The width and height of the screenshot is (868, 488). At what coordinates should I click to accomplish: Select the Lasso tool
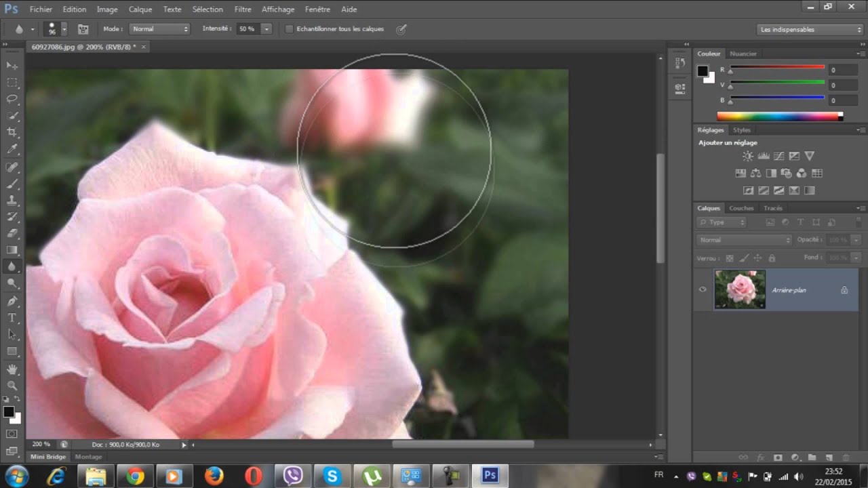(x=12, y=99)
